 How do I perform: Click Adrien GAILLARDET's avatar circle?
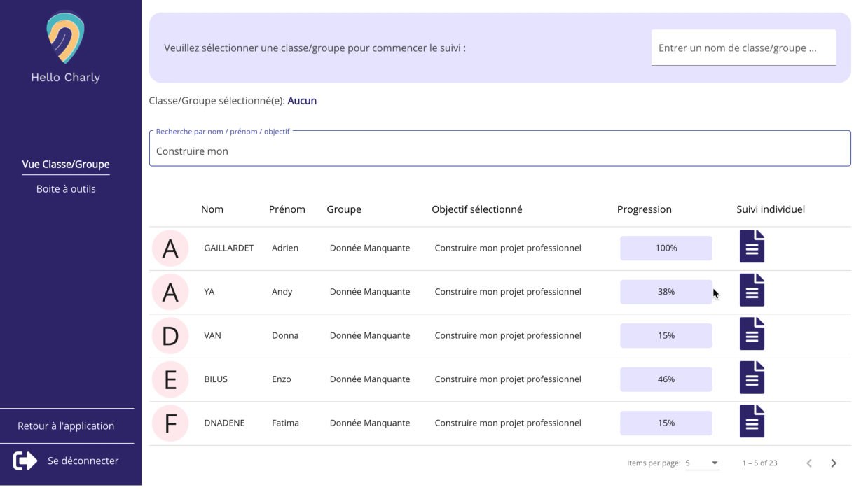tap(170, 248)
